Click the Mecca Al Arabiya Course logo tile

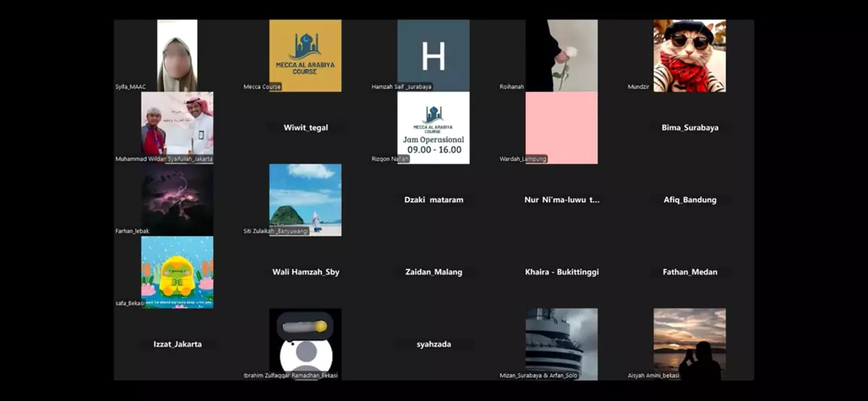coord(305,55)
